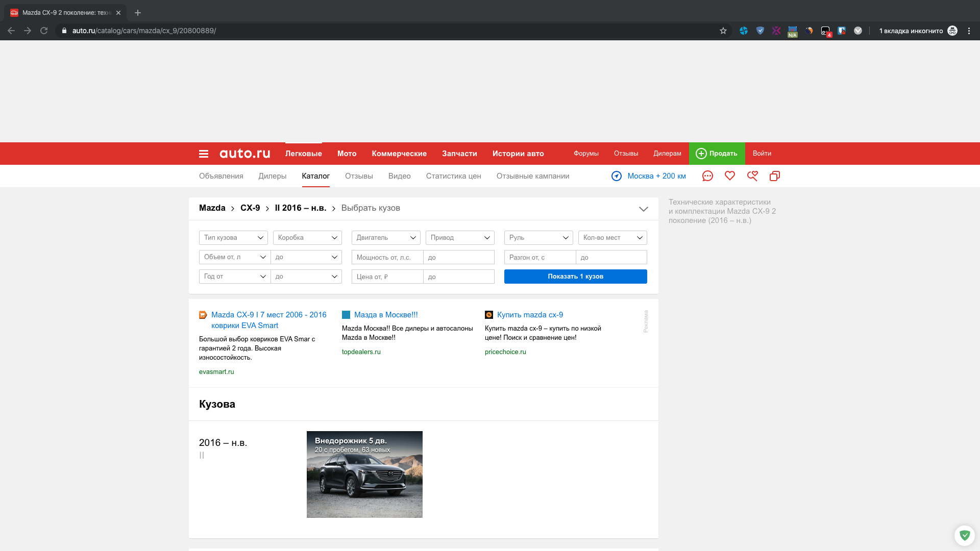Click the auto.ru logo
Image resolution: width=980 pixels, height=551 pixels.
(x=244, y=154)
